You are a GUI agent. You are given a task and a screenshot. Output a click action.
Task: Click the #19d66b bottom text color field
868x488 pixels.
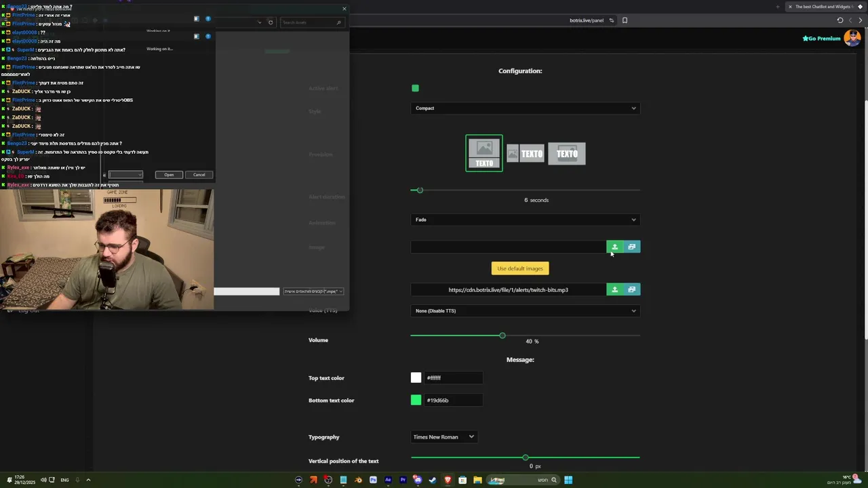click(452, 400)
